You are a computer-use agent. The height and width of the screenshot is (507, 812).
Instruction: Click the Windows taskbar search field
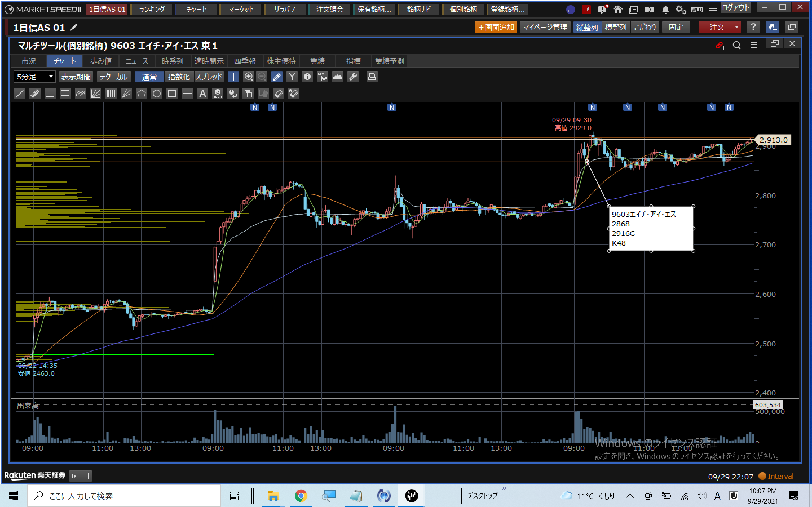(x=124, y=496)
